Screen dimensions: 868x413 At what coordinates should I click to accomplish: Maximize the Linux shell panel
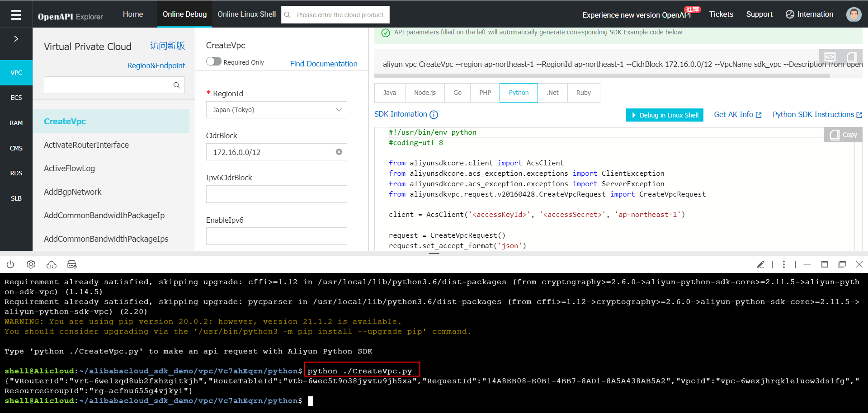point(825,264)
